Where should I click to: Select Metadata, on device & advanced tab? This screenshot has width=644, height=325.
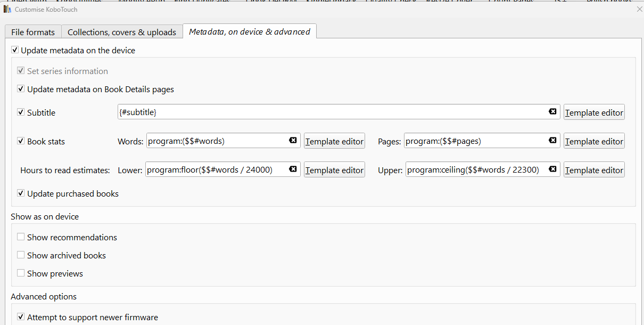tap(250, 31)
